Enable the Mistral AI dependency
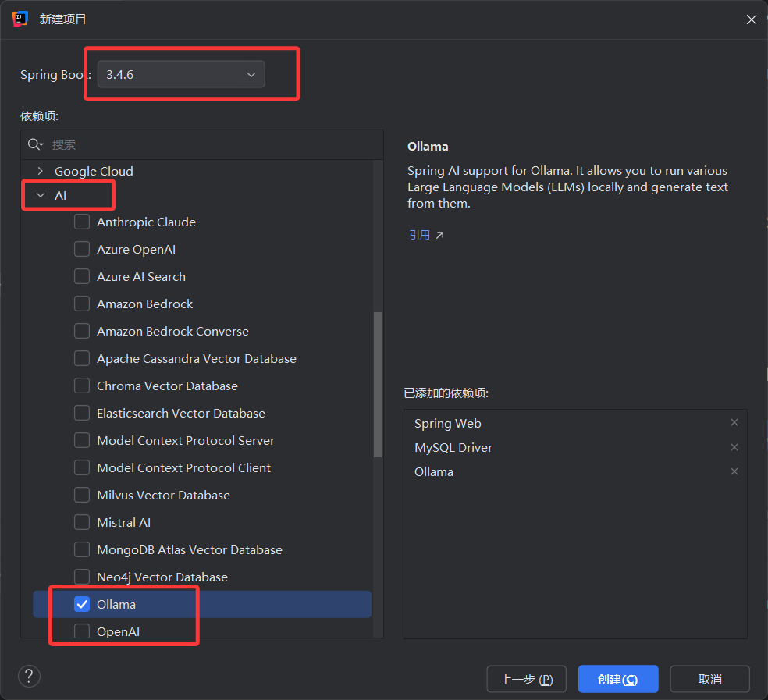The width and height of the screenshot is (768, 700). pos(82,522)
